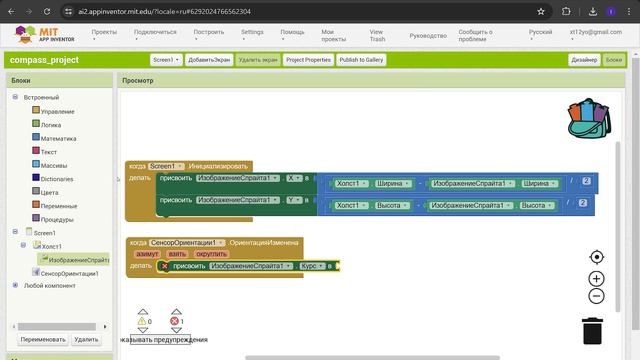Open Мои проекты link
The width and height of the screenshot is (640, 360).
click(x=333, y=36)
